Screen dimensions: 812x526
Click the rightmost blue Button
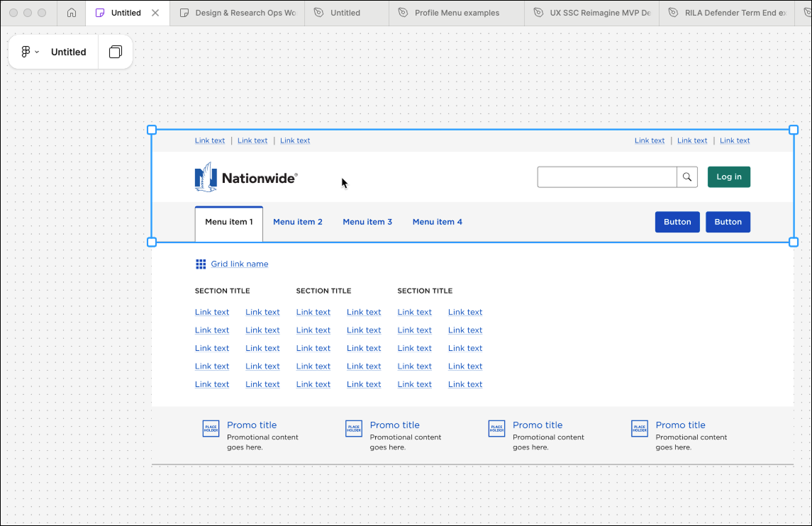[x=728, y=222]
